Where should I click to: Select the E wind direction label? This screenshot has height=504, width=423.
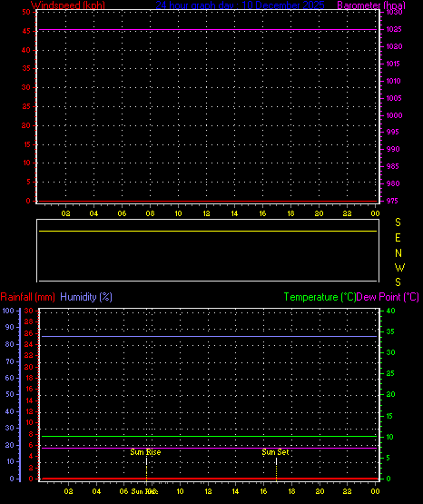tap(398, 238)
